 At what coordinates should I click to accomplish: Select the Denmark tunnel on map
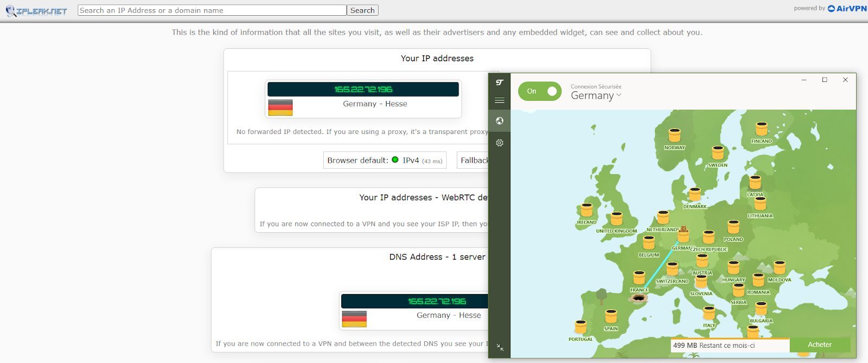pos(695,195)
